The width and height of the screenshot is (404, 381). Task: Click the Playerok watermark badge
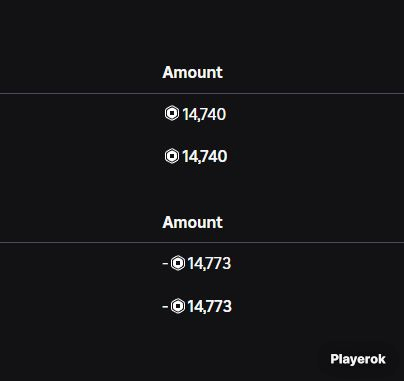358,359
